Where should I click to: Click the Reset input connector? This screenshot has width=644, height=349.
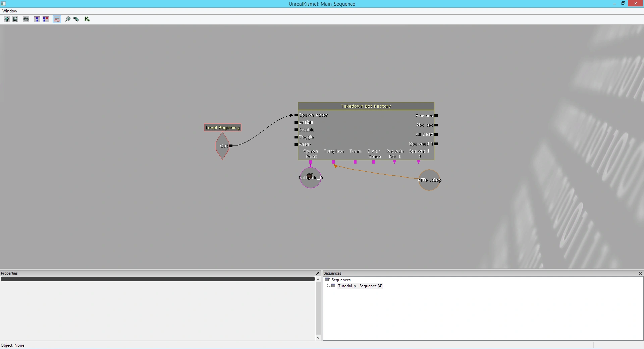(x=296, y=144)
